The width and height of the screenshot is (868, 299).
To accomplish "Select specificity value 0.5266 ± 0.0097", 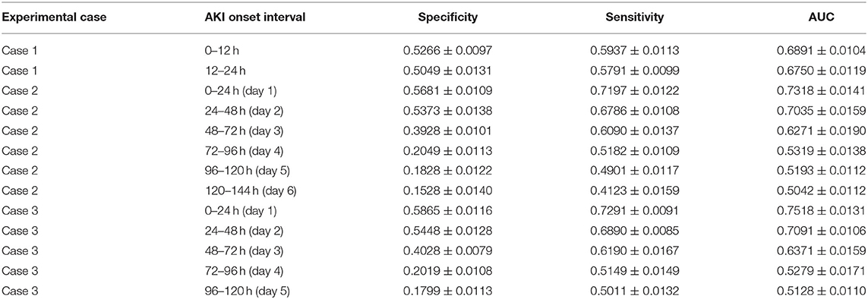I will (x=447, y=50).
